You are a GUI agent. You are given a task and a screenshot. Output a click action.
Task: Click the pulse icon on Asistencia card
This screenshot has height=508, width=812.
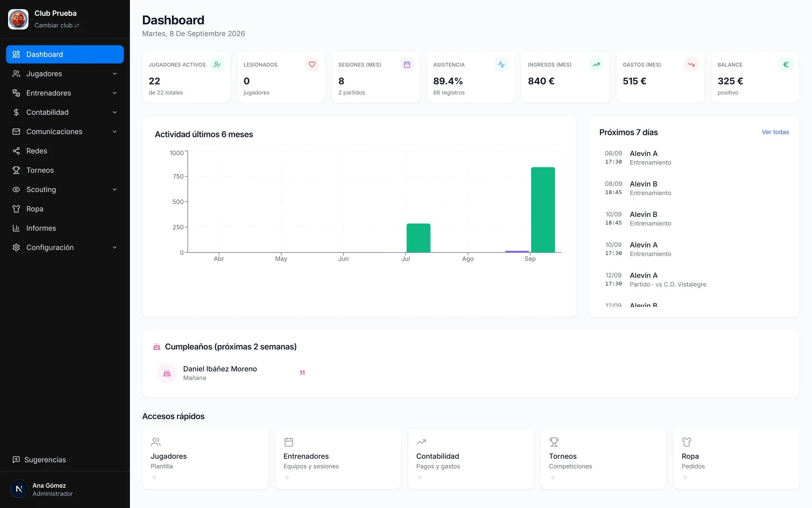point(501,65)
